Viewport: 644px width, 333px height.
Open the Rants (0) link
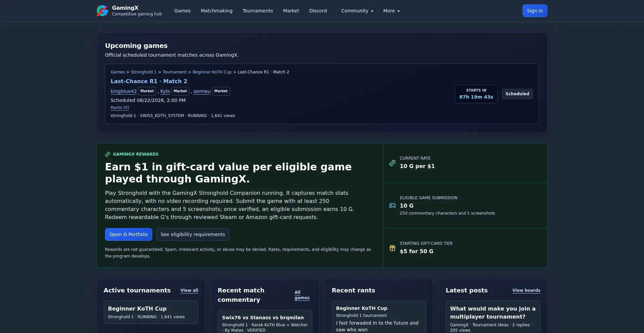click(x=120, y=108)
